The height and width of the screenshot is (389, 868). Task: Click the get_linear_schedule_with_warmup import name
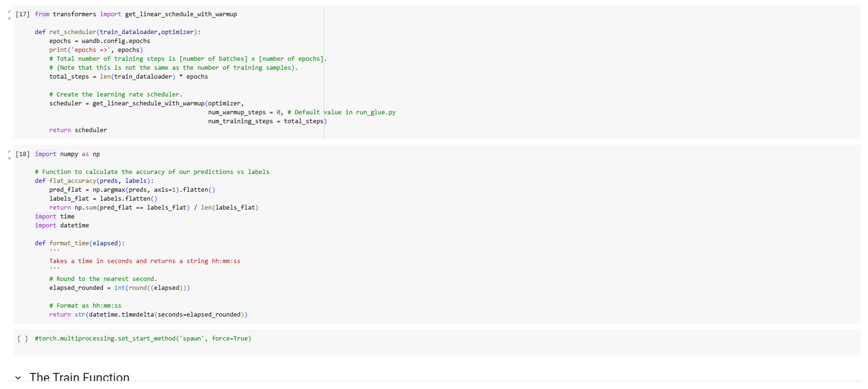click(181, 14)
